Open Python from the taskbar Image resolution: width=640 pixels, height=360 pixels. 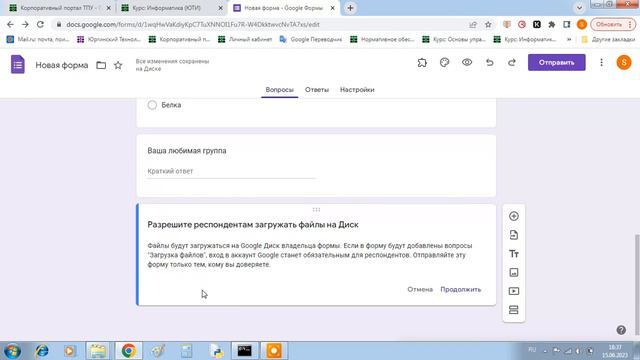(x=216, y=351)
